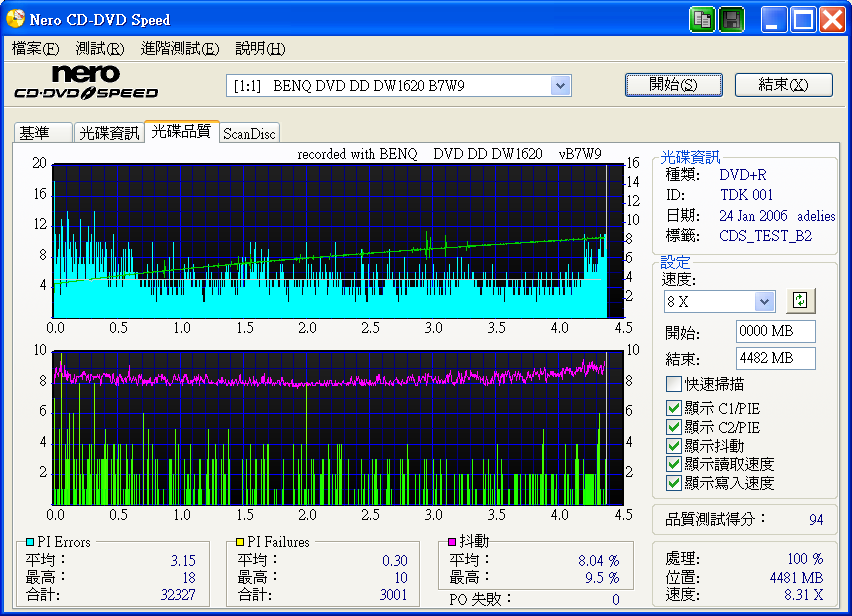Switch to the 光碟資訊 disc info tab
The width and height of the screenshot is (852, 616).
click(x=109, y=133)
